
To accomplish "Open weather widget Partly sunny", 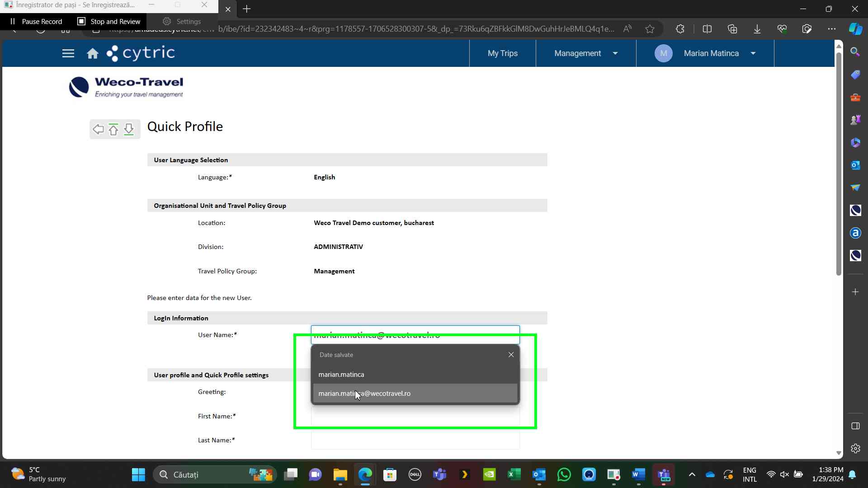I will pyautogui.click(x=38, y=474).
